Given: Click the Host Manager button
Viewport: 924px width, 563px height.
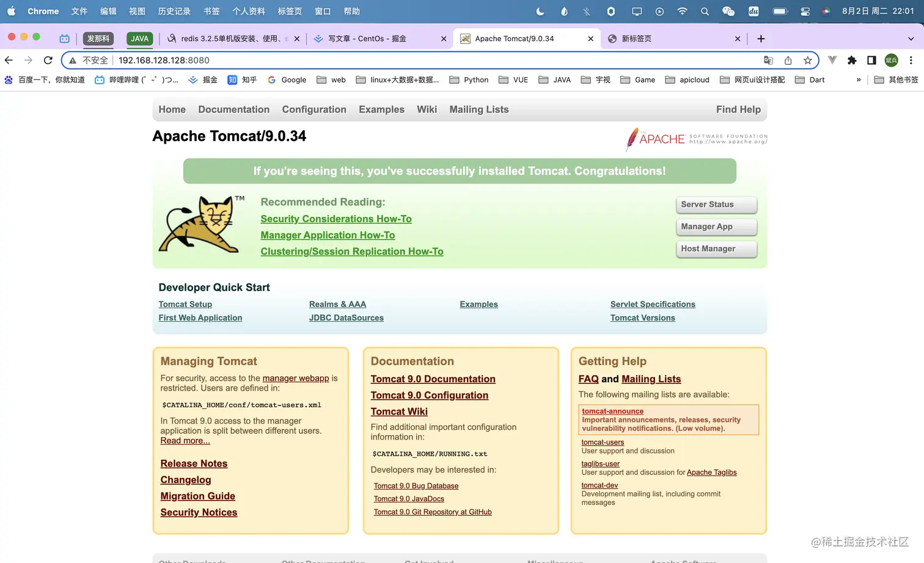Looking at the screenshot, I should point(716,249).
